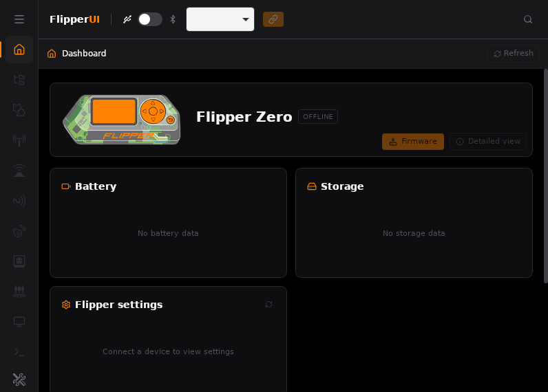
Task: Click the USB serial plug icon
Action: tap(127, 19)
